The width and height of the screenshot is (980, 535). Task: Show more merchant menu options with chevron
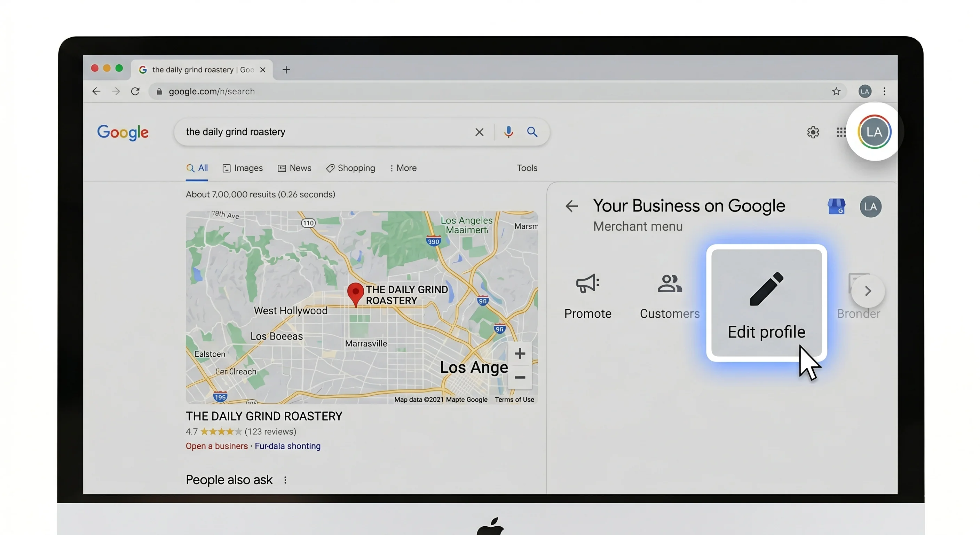coord(868,291)
